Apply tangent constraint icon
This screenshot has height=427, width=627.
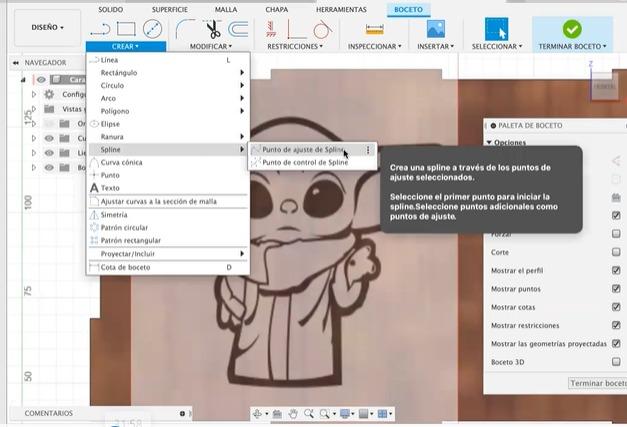coord(322,29)
